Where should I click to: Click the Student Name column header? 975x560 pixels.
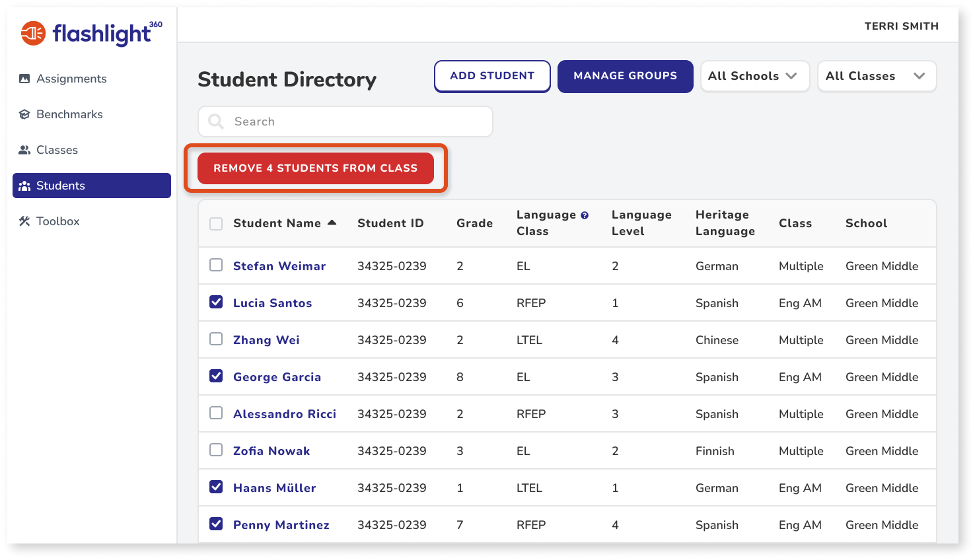click(277, 223)
